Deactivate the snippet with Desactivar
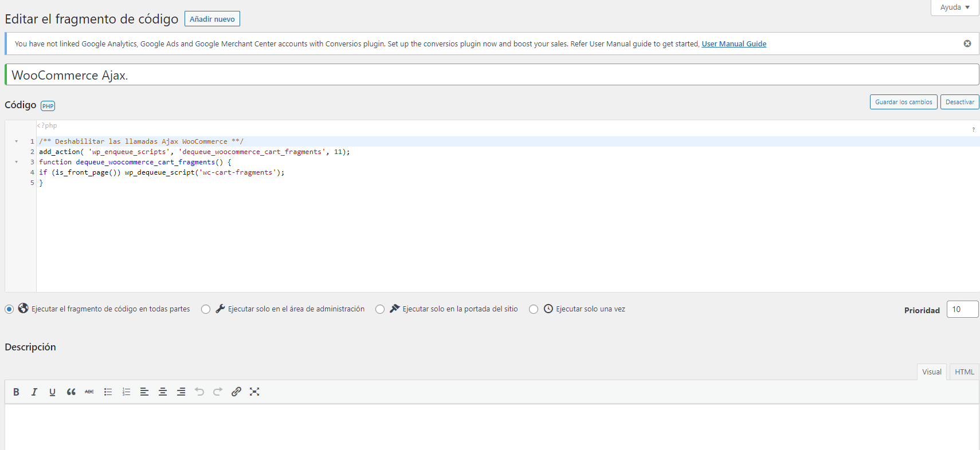The image size is (980, 450). [960, 102]
